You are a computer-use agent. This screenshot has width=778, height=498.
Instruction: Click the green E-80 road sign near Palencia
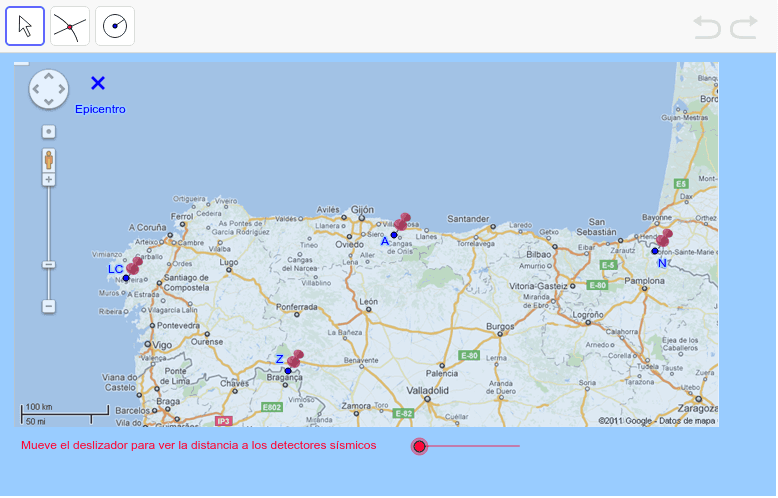pyautogui.click(x=469, y=356)
